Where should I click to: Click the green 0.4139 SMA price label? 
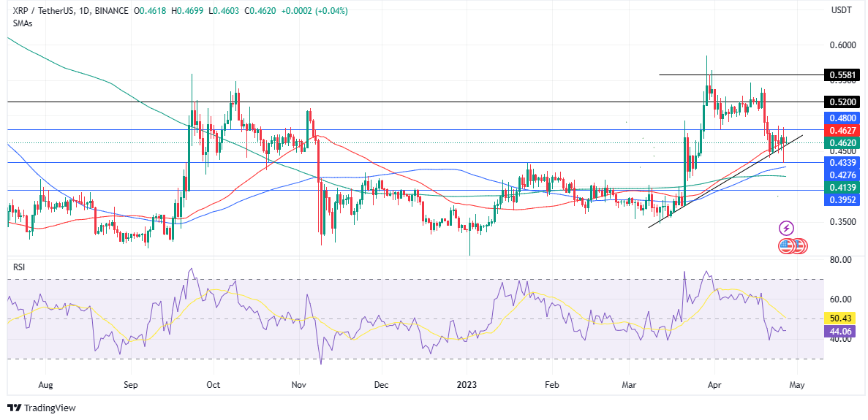pos(842,188)
